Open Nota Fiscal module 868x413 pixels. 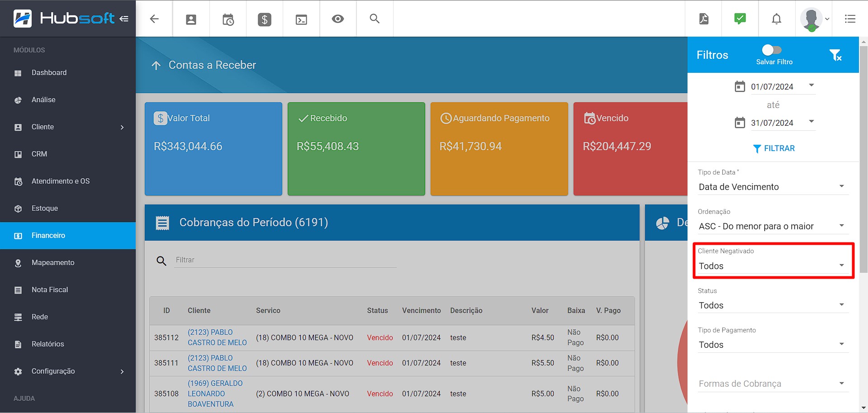point(68,290)
